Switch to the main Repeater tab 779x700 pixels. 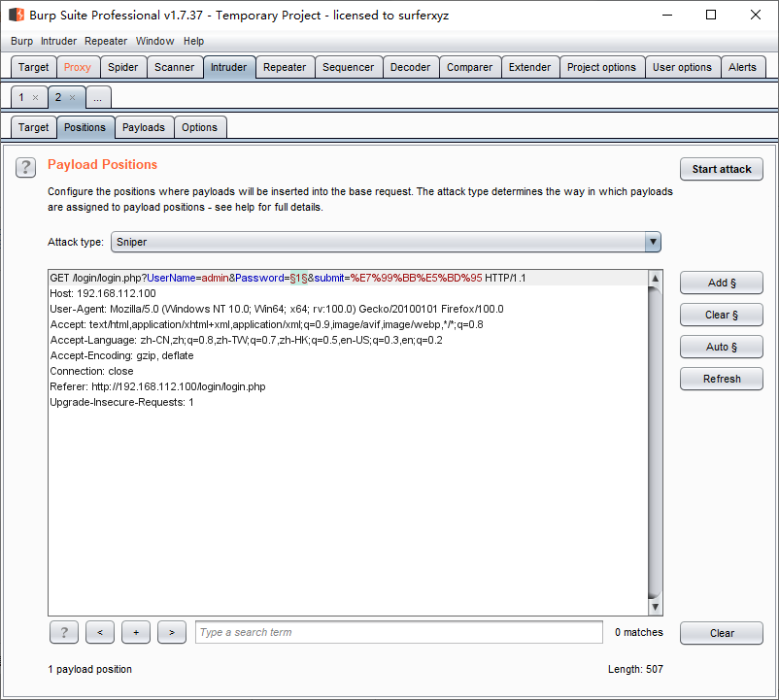click(285, 67)
